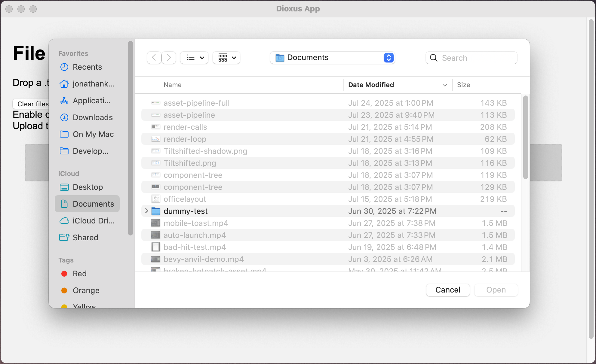
Task: Click the Cancel button
Action: click(x=448, y=290)
